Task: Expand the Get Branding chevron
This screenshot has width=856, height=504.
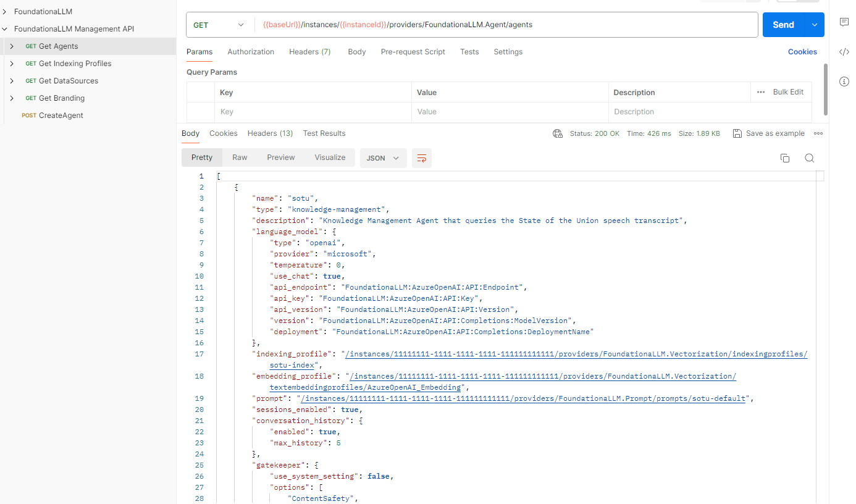Action: (12, 98)
